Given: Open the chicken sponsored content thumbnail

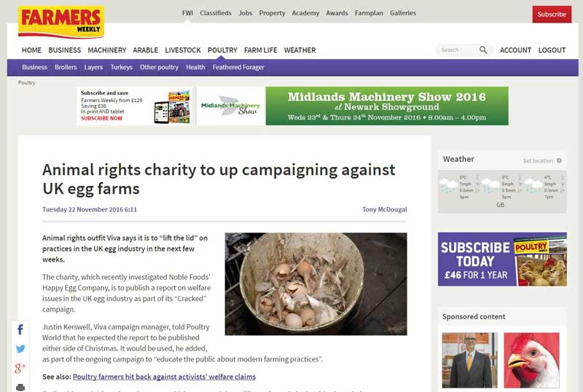Looking at the screenshot, I should (532, 360).
